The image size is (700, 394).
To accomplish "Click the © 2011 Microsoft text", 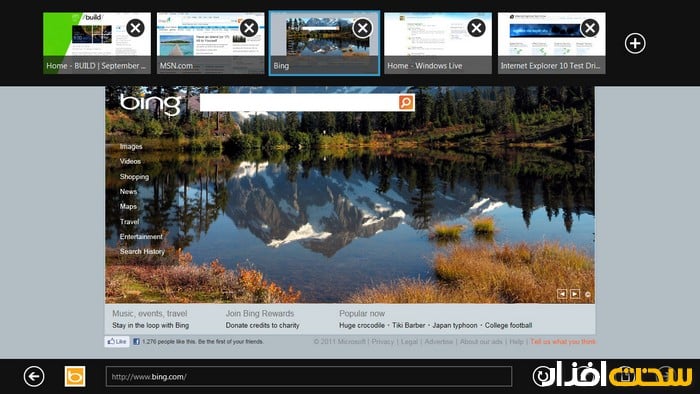I will [339, 341].
